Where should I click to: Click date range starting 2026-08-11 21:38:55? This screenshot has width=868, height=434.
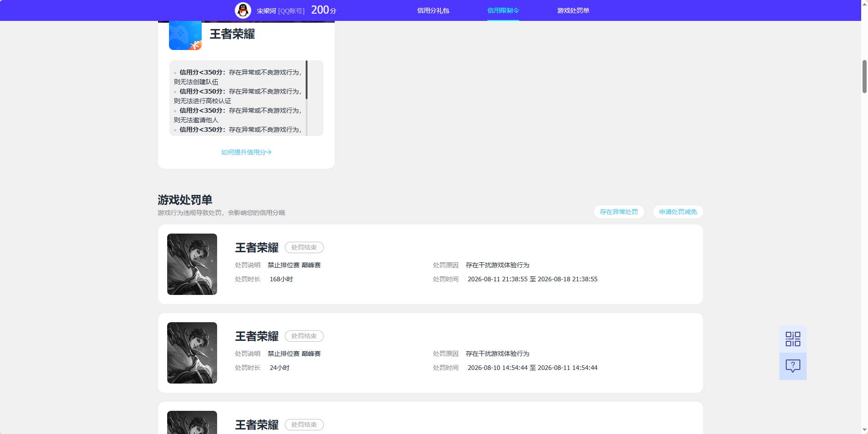[532, 279]
